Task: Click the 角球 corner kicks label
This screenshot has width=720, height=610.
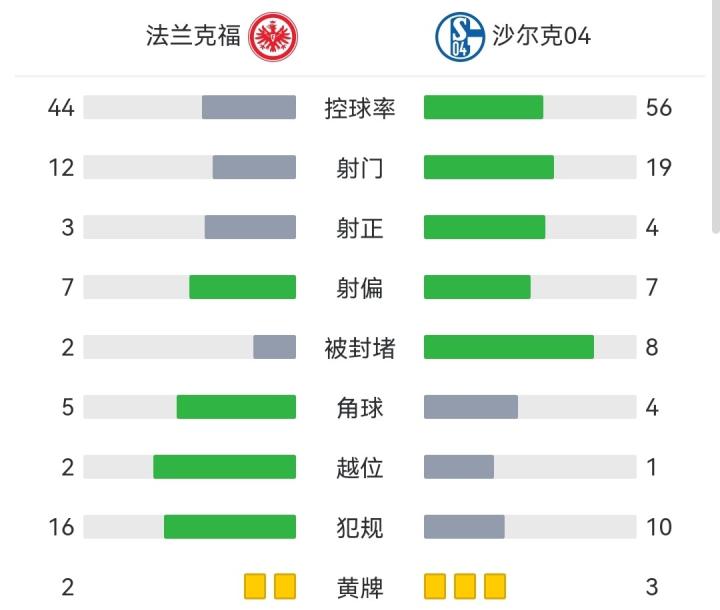Action: [x=360, y=408]
